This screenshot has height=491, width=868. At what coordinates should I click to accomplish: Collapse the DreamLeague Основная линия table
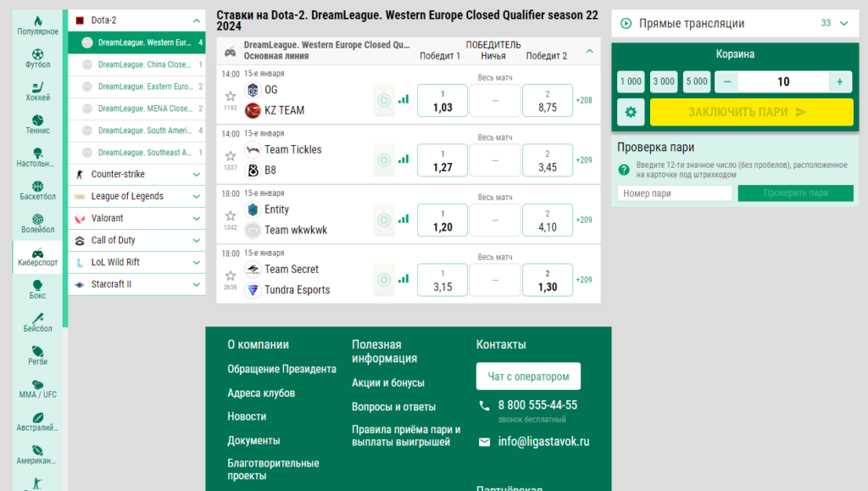point(590,51)
